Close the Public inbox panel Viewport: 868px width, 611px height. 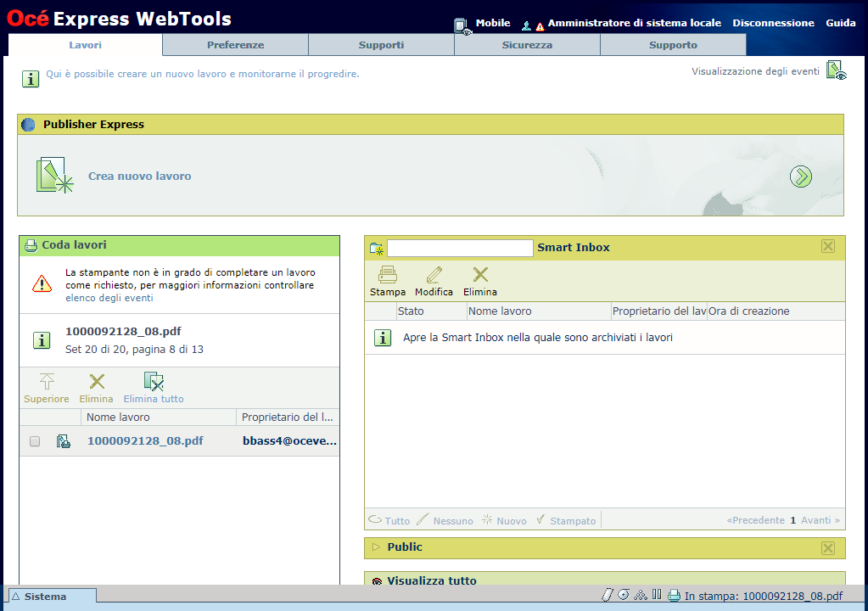pos(828,548)
